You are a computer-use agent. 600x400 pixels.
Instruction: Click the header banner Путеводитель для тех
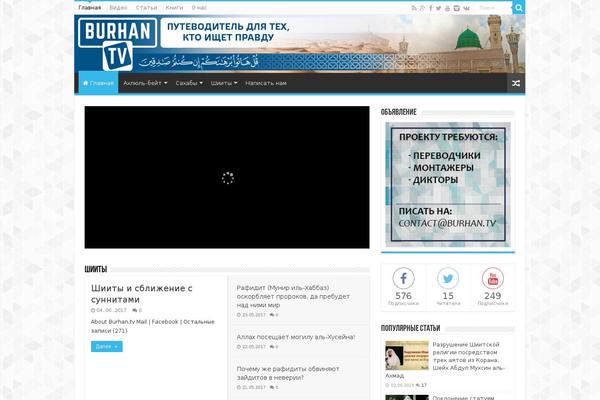click(x=228, y=32)
